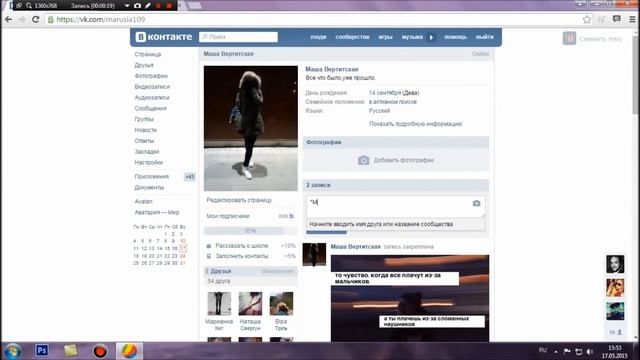Open Аудиозаписи in the left menu
This screenshot has height=360, width=640.
152,98
